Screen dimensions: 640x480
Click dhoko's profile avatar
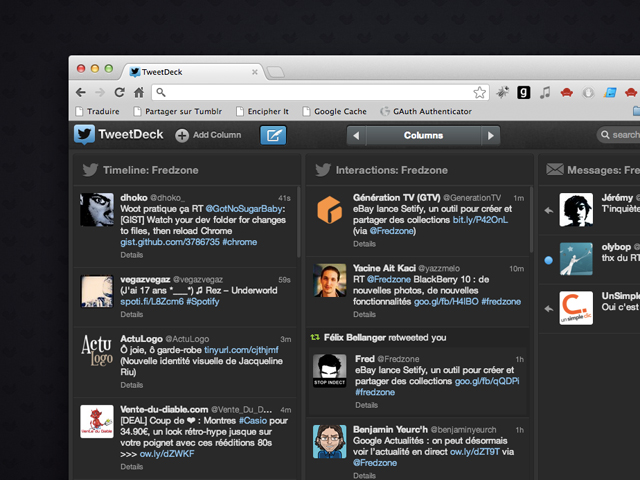97,210
